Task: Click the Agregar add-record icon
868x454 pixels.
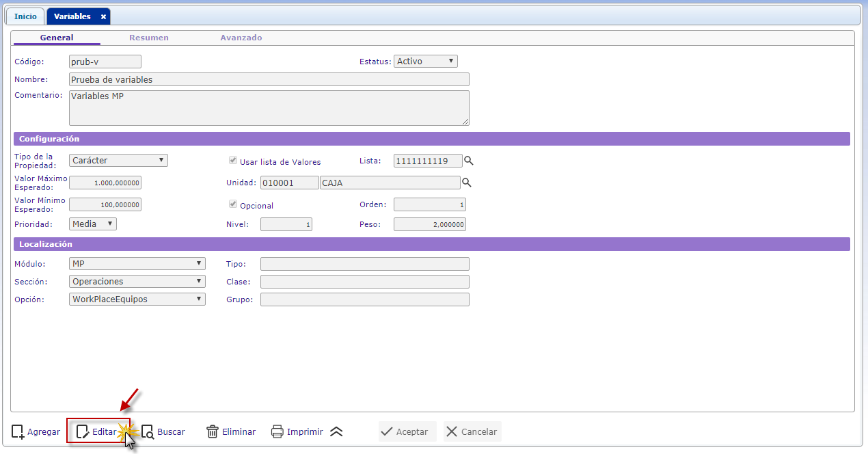Action: pyautogui.click(x=18, y=431)
